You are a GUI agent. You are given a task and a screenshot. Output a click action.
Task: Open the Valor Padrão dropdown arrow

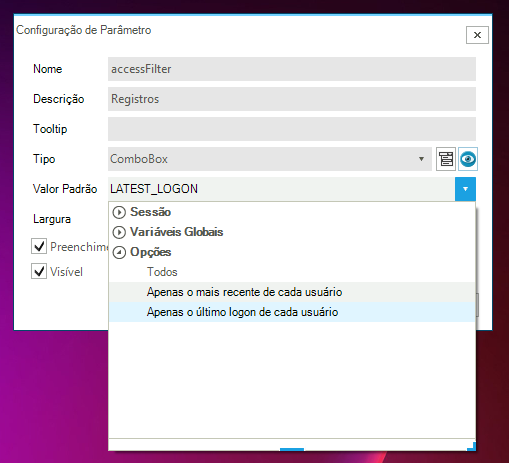[x=465, y=189]
